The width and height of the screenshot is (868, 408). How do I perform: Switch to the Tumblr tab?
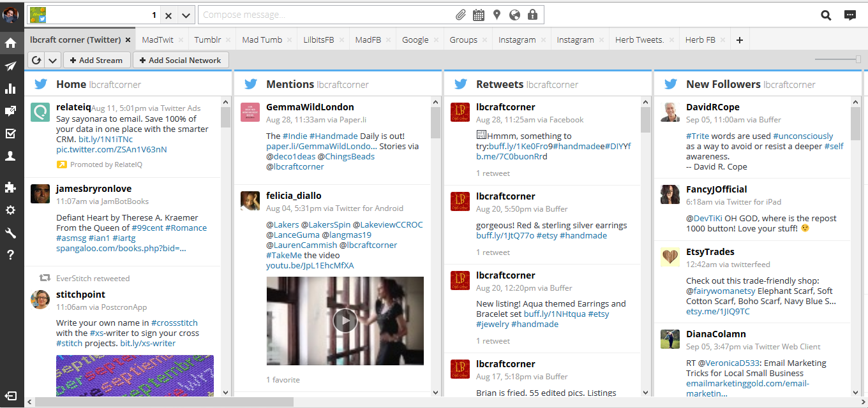(207, 40)
